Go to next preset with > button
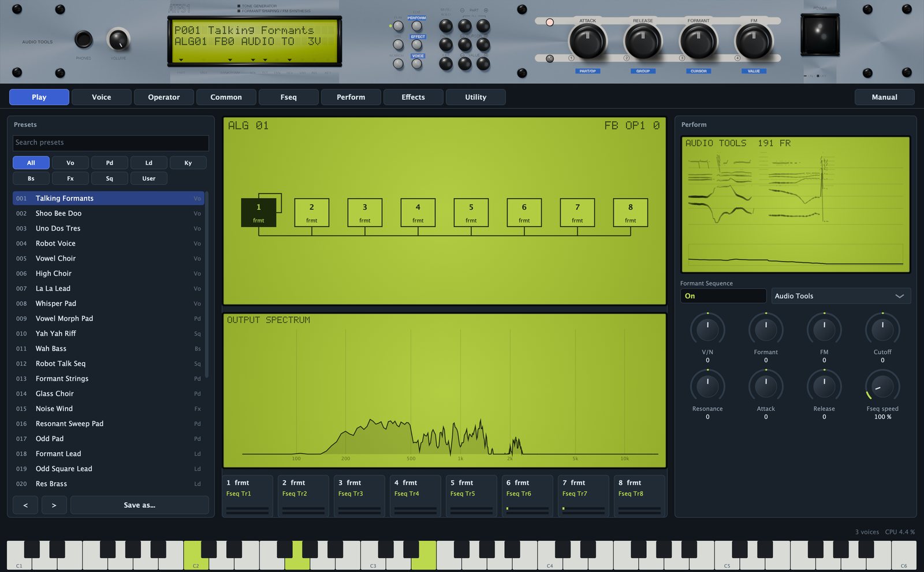This screenshot has height=572, width=924. (x=54, y=505)
